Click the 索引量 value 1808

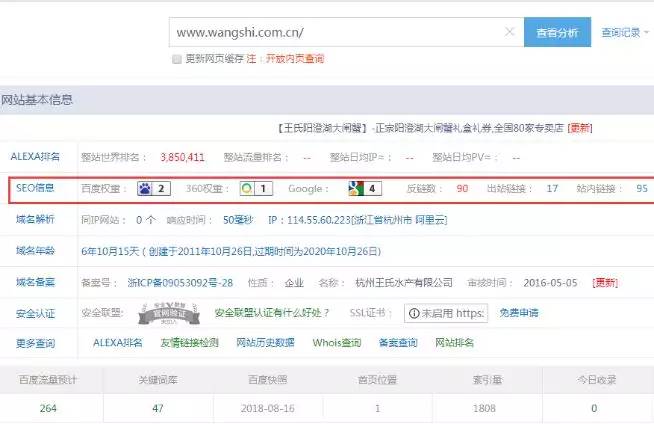(x=486, y=408)
